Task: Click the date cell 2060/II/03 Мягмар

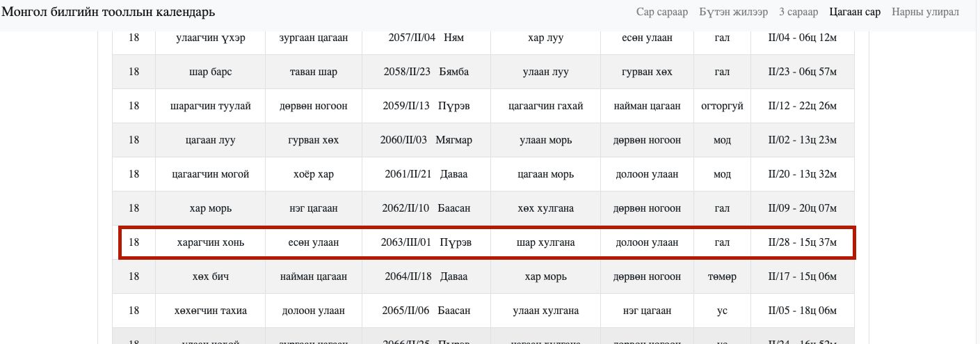Action: pos(426,140)
